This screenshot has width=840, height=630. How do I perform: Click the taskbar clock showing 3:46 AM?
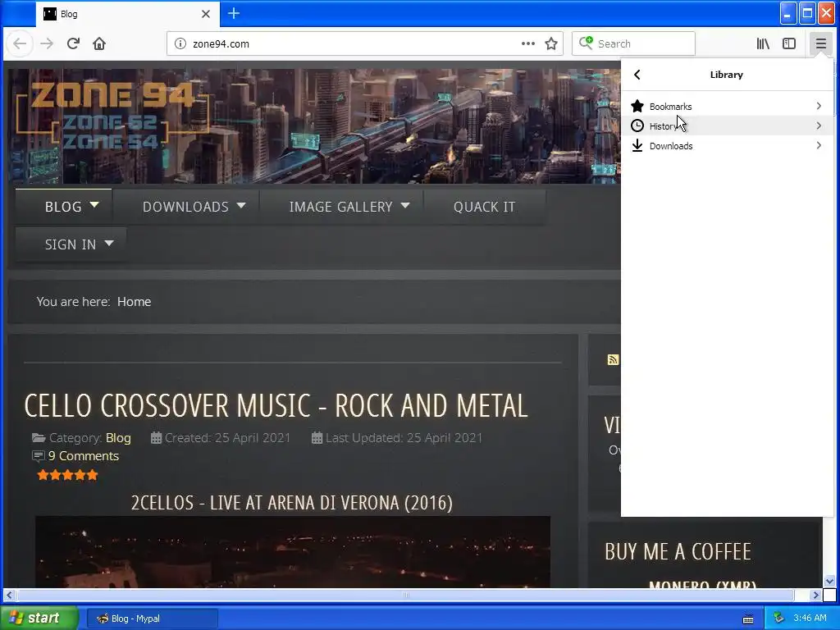pos(810,619)
